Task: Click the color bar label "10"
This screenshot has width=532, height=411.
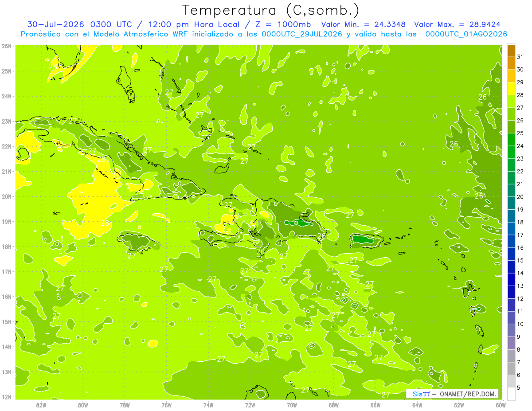Action: tap(520, 324)
